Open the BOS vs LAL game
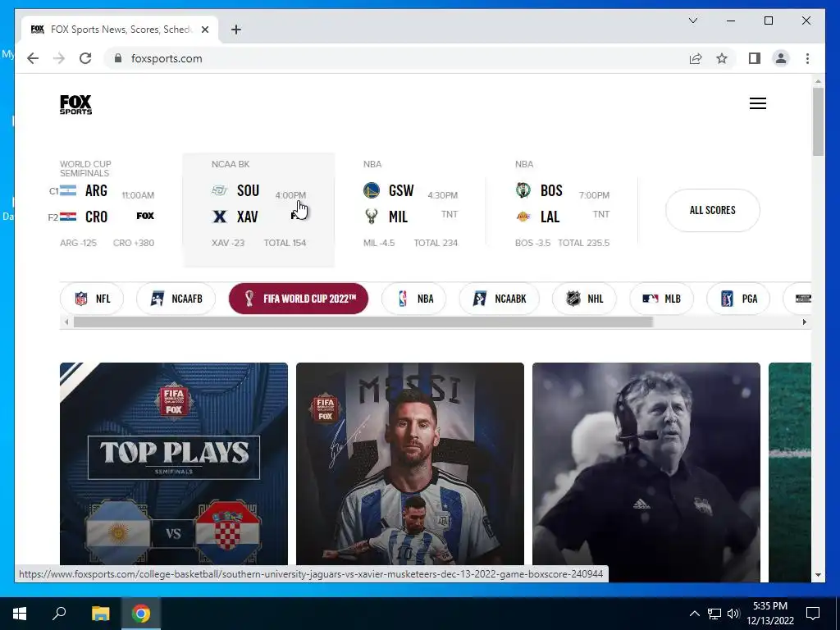Screen dimensions: 840x630 pos(562,210)
